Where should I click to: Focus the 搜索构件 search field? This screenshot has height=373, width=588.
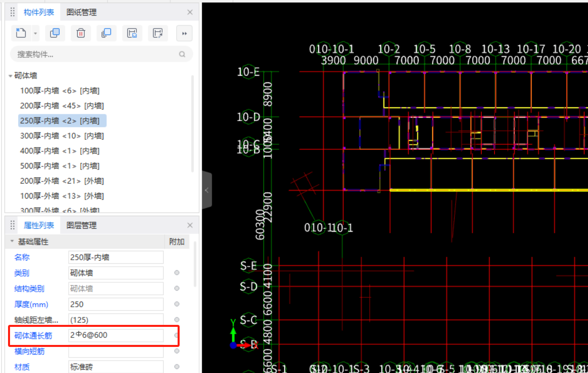[101, 54]
